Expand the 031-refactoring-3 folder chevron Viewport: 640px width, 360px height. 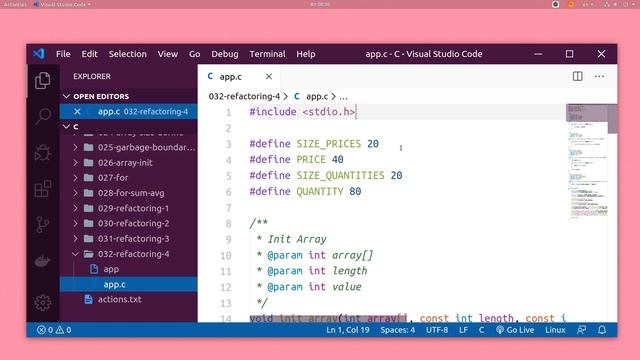click(75, 238)
